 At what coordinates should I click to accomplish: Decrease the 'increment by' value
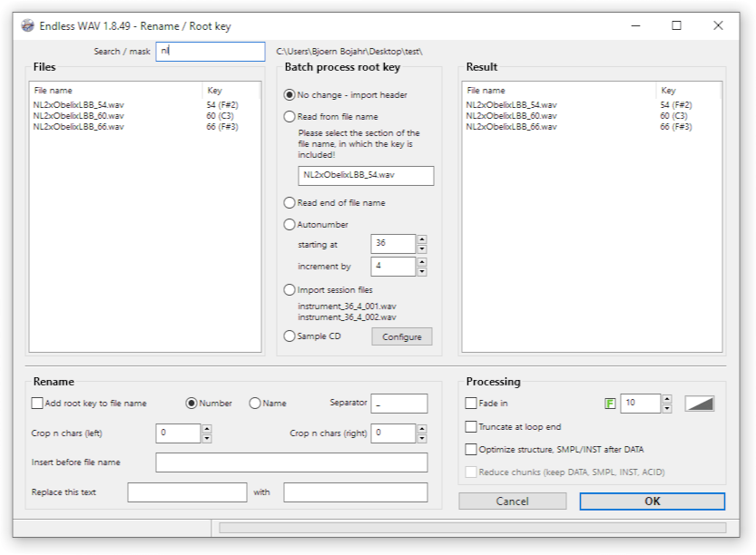[422, 271]
